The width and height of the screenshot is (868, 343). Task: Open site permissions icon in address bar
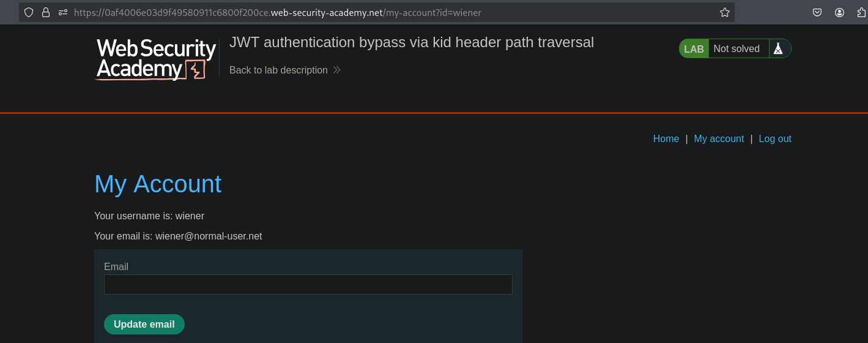click(62, 12)
